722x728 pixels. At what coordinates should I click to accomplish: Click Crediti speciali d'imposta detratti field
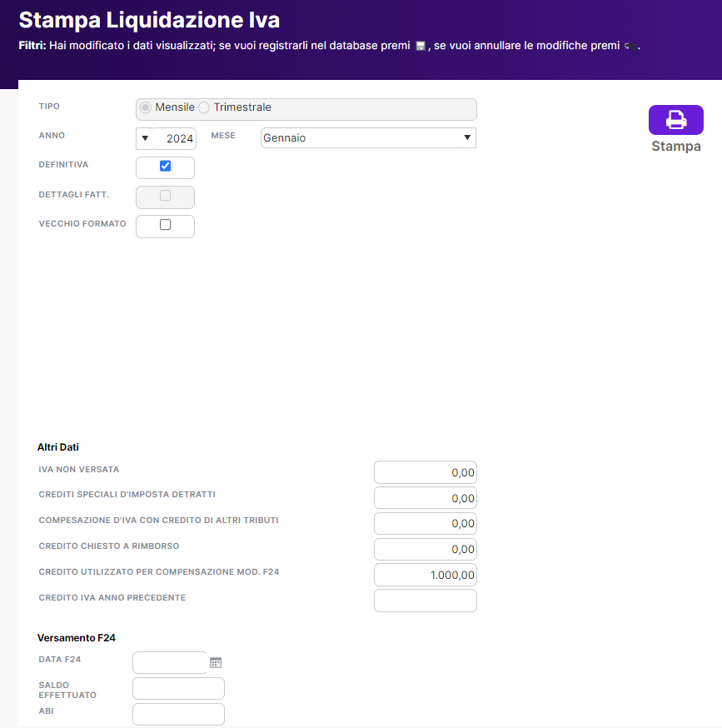pyautogui.click(x=426, y=498)
